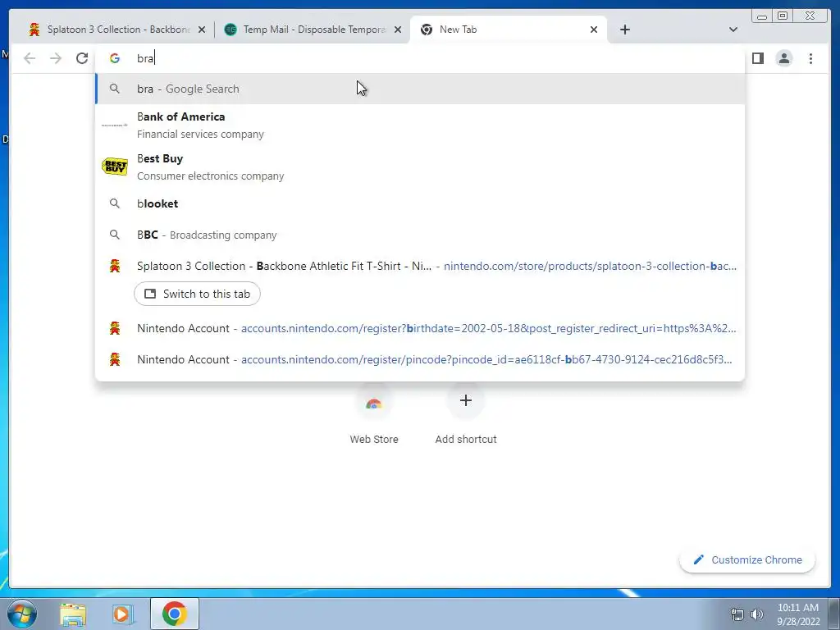Expand the tab search chevron
Screen dimensions: 840x630
point(733,30)
